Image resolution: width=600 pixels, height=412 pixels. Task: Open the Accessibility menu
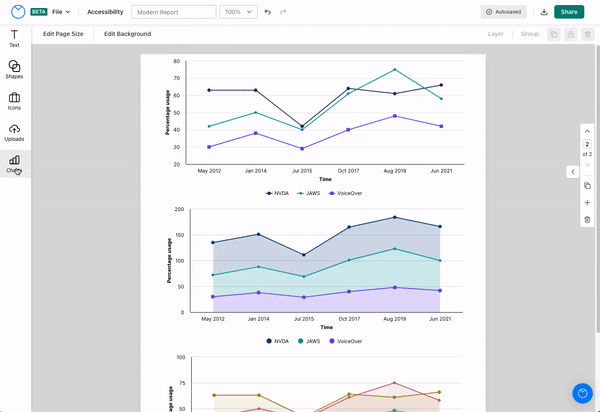pos(105,12)
